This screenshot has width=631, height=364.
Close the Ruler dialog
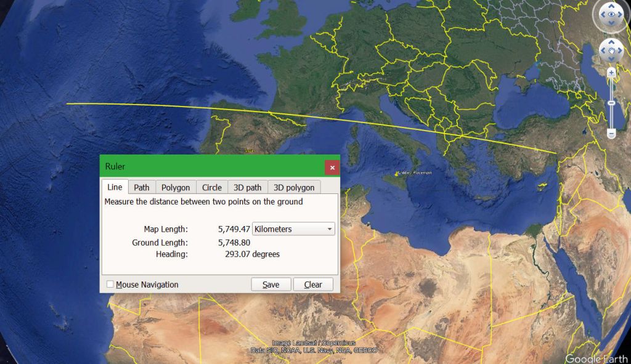coord(332,167)
